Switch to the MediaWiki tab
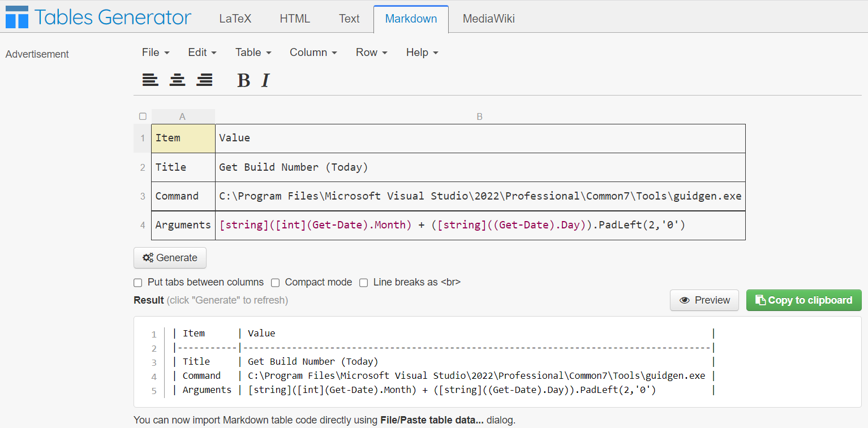868x428 pixels. click(x=489, y=19)
